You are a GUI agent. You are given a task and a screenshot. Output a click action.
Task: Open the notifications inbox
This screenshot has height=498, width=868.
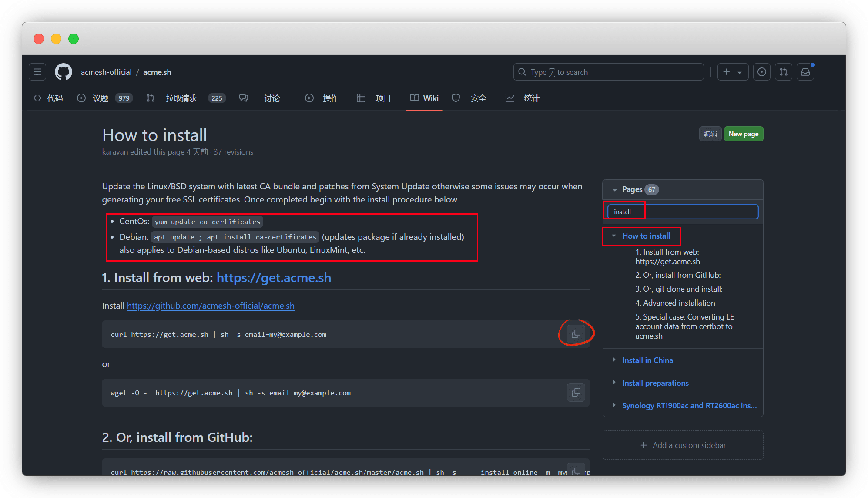805,72
